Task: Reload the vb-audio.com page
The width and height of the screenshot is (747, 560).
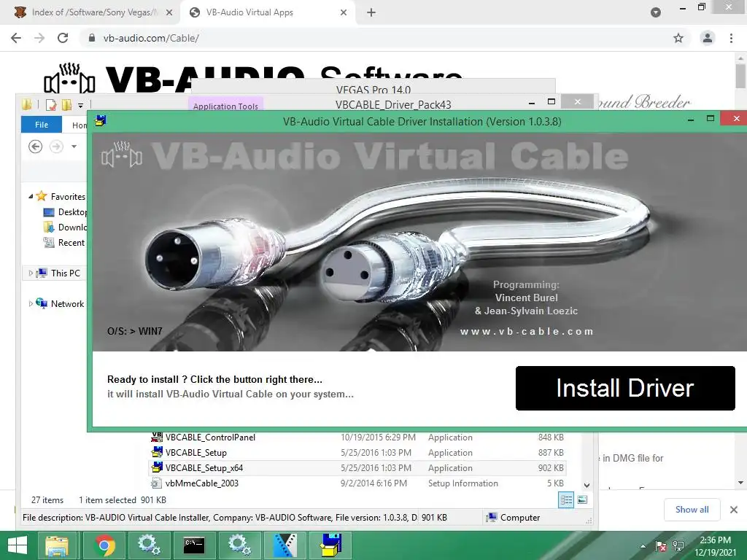Action: pyautogui.click(x=63, y=38)
